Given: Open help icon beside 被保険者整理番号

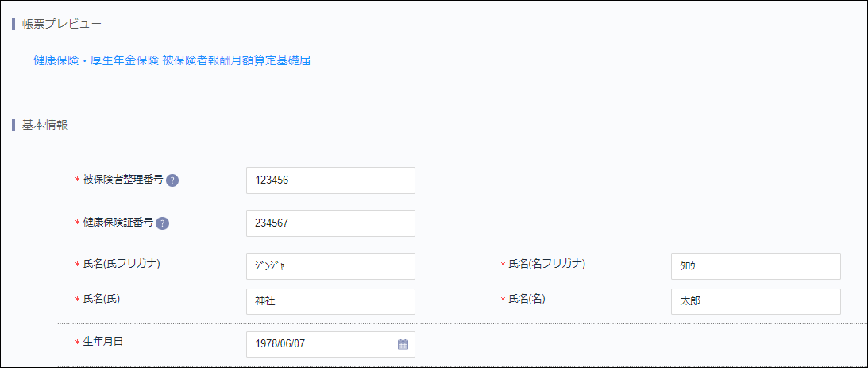Looking at the screenshot, I should point(172,180).
